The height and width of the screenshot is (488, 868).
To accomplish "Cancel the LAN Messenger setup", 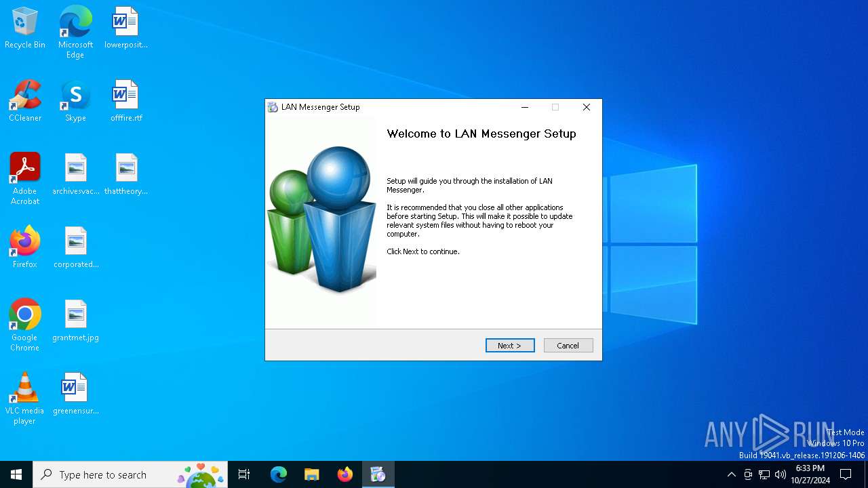I will click(x=568, y=346).
